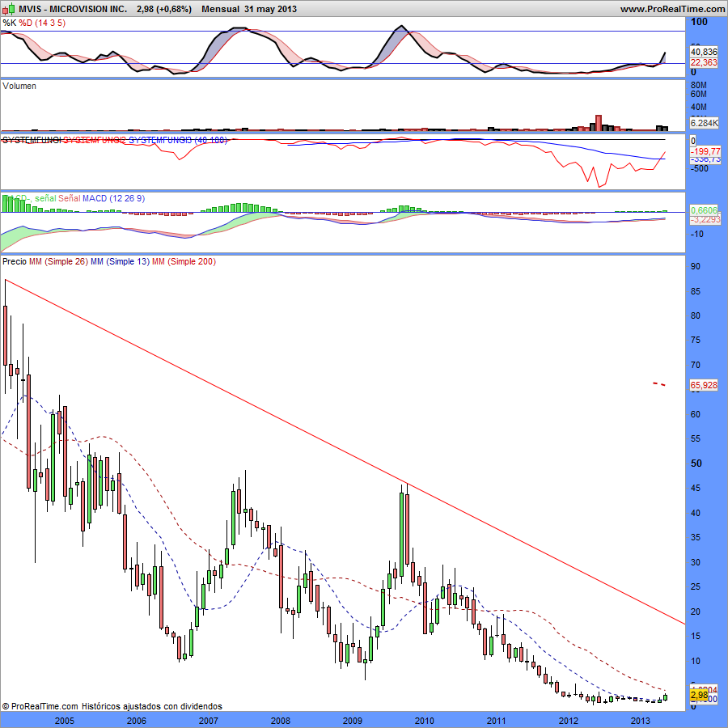The height and width of the screenshot is (728, 728).
Task: Select the 65,928 moving average tag
Action: point(704,385)
